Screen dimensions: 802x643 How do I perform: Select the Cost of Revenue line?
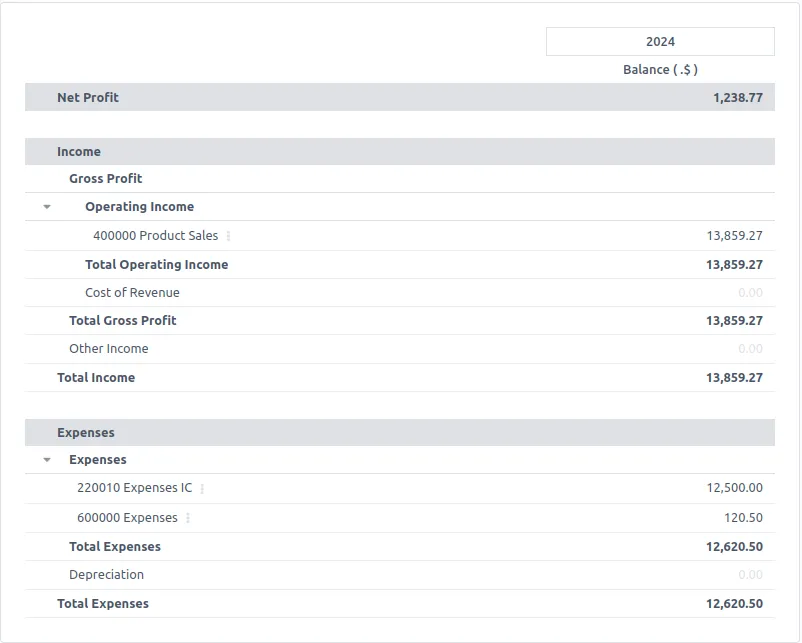tap(132, 292)
